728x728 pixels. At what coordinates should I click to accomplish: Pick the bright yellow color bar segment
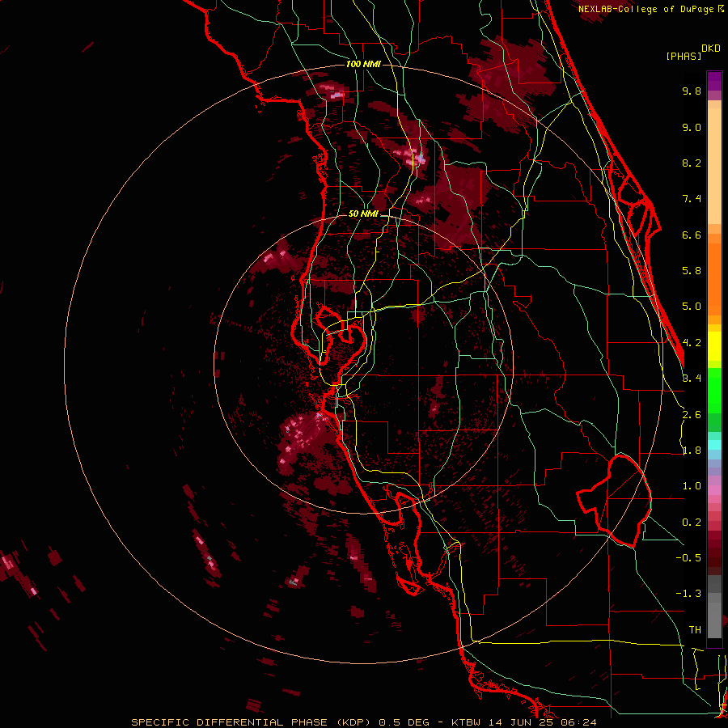coord(714,346)
